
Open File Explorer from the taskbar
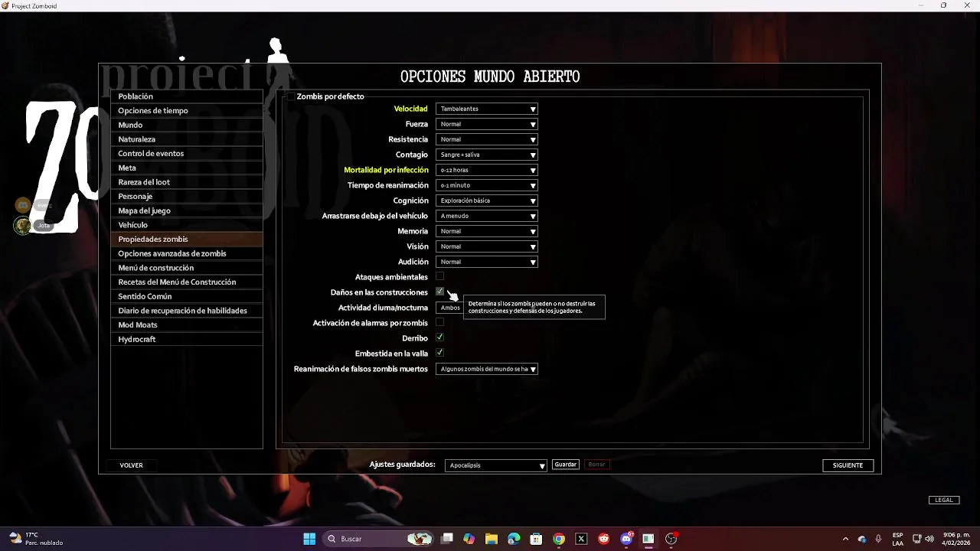492,539
